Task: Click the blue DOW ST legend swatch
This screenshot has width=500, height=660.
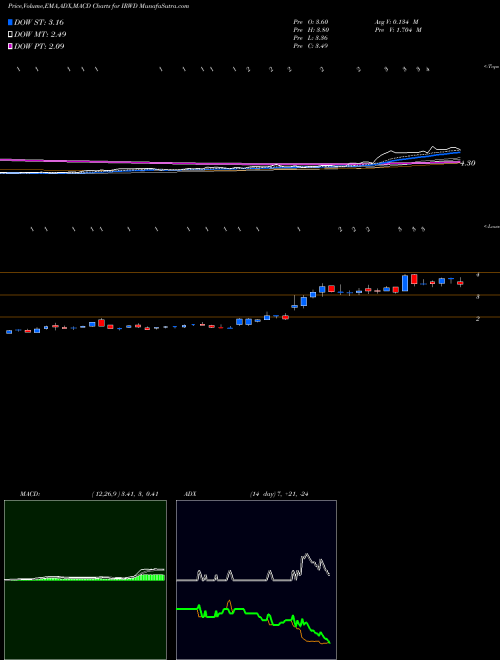Action: (x=10, y=22)
